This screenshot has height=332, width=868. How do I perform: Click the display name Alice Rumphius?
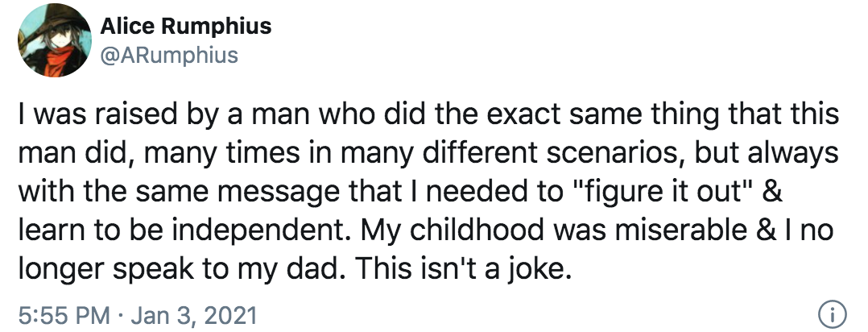tap(186, 26)
